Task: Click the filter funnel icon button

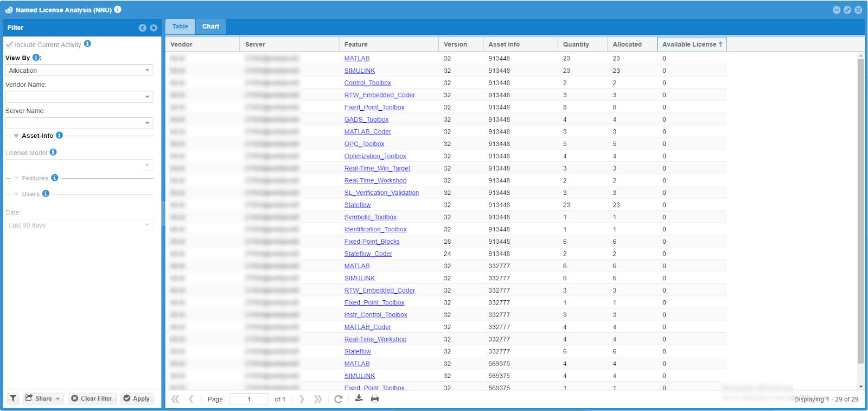Action: 14,399
